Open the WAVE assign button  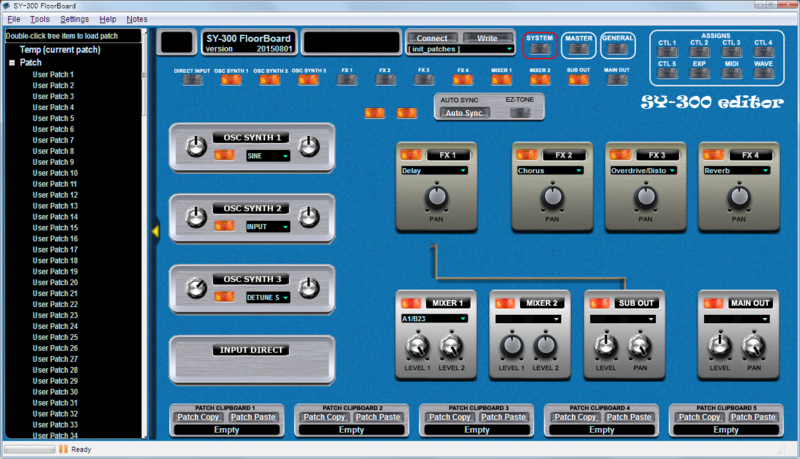[763, 73]
